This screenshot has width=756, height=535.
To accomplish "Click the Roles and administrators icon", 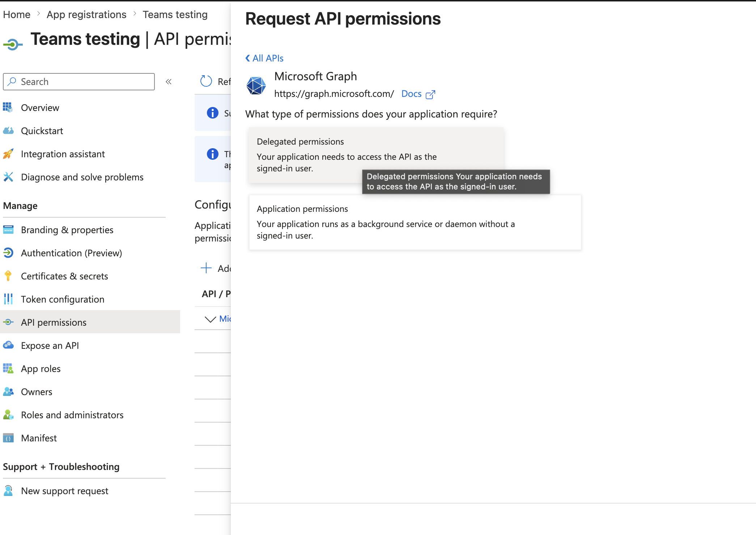I will click(8, 415).
